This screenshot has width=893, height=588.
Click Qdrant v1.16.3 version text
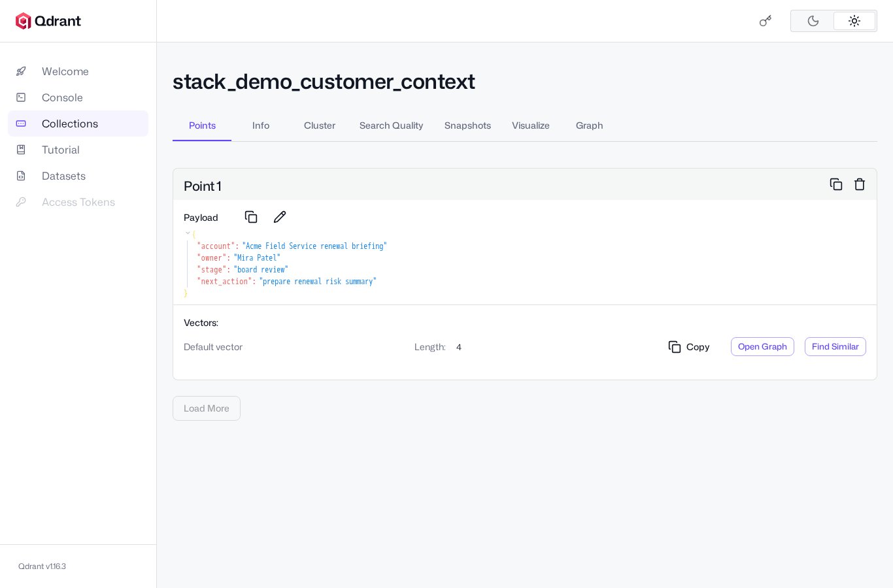(42, 566)
